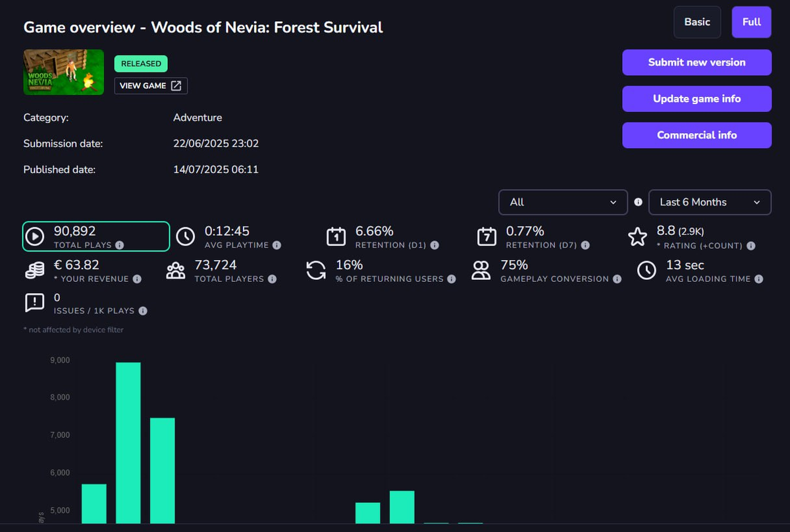The height and width of the screenshot is (532, 790).
Task: Click the 6,000 y-axis label
Action: pyautogui.click(x=59, y=473)
